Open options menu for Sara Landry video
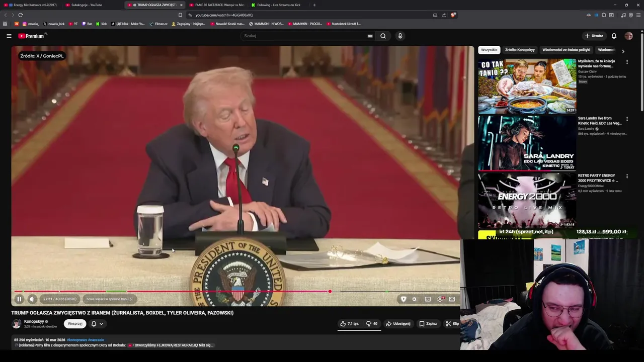Screen dimensions: 644x362 click(627, 119)
